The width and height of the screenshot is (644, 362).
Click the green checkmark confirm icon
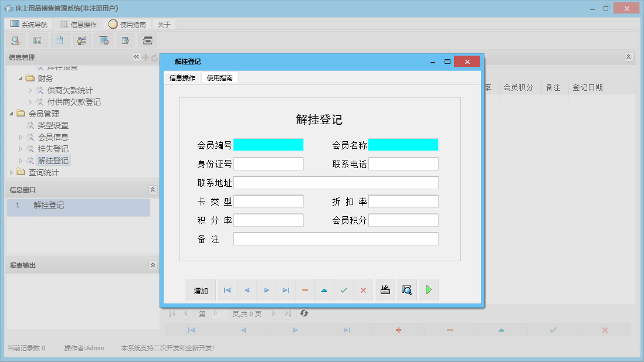[x=344, y=290]
